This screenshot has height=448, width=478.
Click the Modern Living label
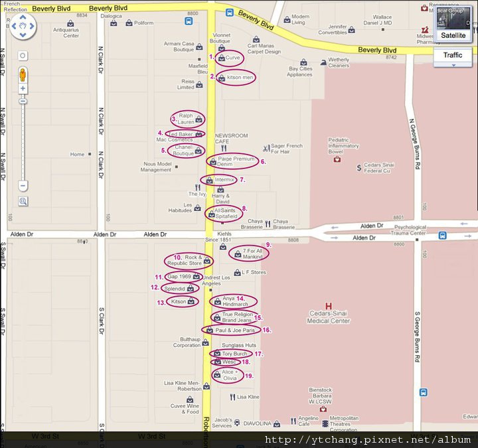pos(301,19)
